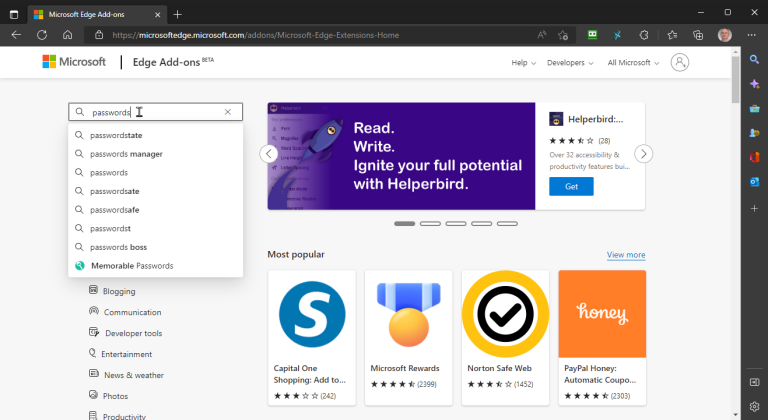Show the next carousel banner
This screenshot has width=768, height=420.
coord(644,154)
